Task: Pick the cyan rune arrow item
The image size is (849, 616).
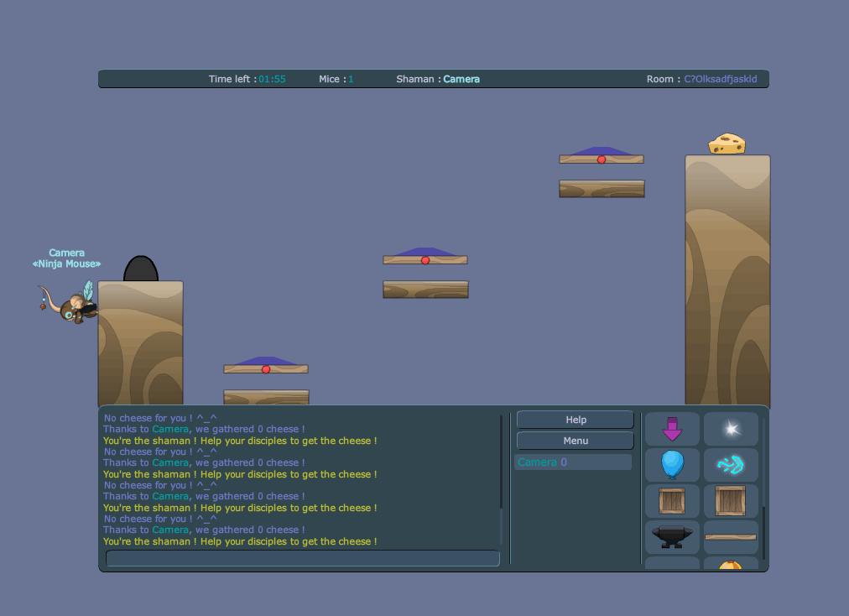Action: click(x=731, y=465)
